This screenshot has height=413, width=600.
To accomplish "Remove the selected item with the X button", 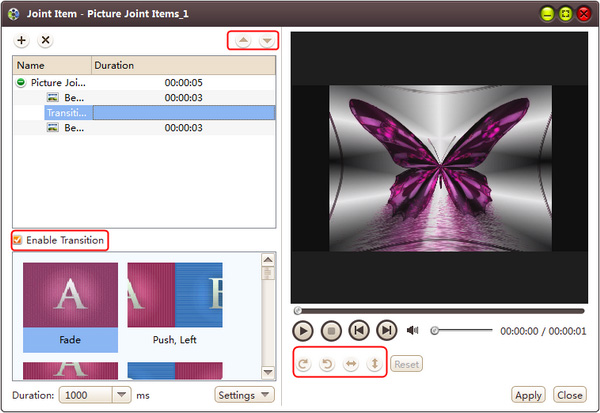I will click(46, 40).
